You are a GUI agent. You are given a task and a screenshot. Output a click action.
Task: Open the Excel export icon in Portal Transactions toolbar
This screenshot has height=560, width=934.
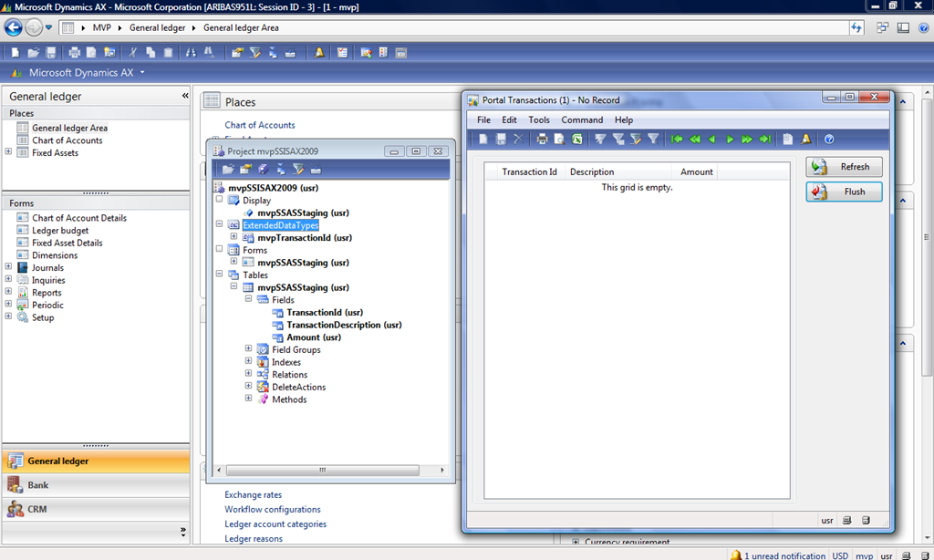click(577, 137)
